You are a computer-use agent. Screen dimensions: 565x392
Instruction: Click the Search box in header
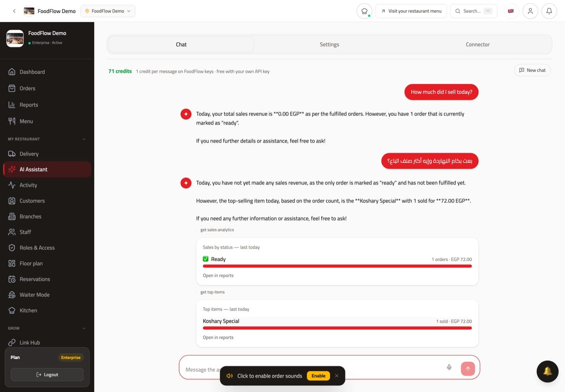[473, 11]
